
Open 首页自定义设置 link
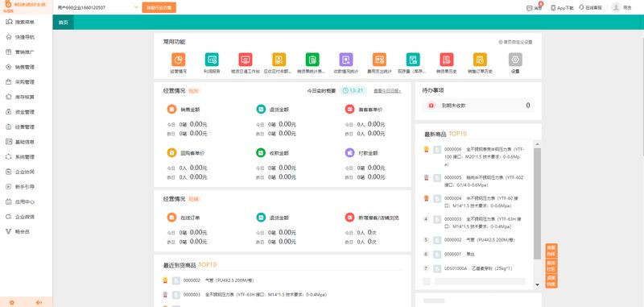point(515,42)
